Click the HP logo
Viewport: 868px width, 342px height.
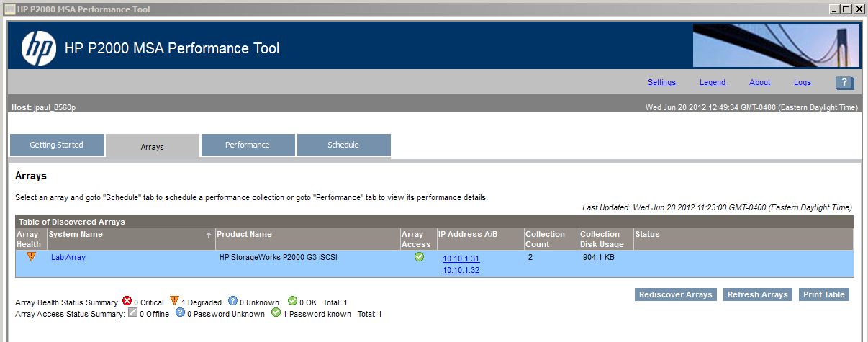point(39,48)
